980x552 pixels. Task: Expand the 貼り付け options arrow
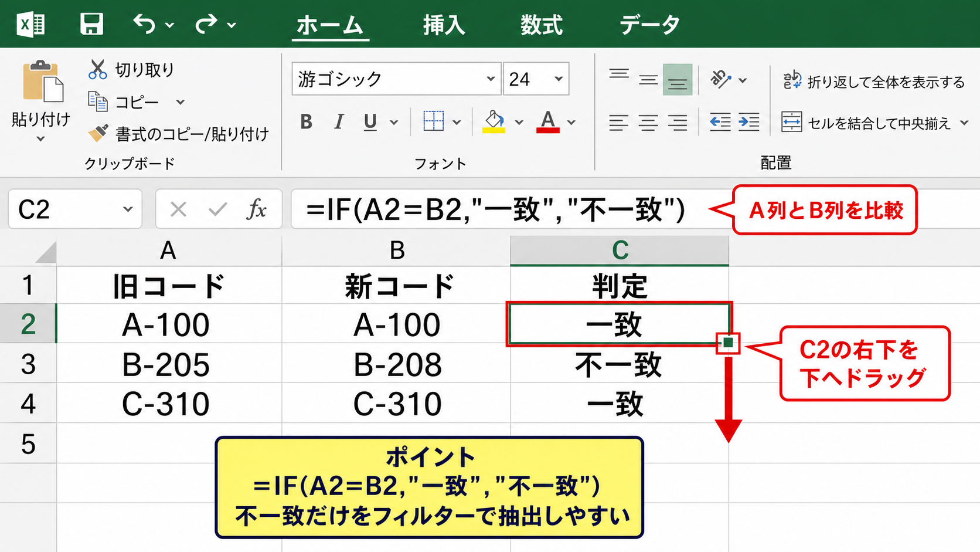(40, 139)
